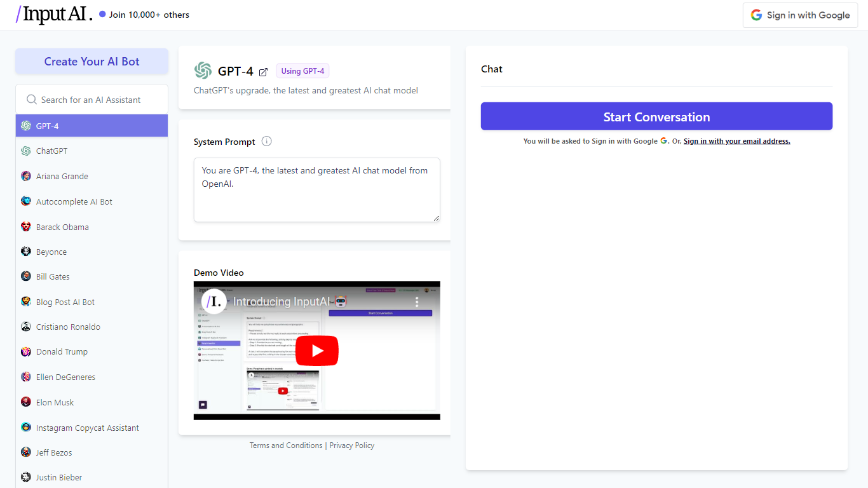
Task: Select the Jeff Bezos assistant
Action: coord(92,452)
